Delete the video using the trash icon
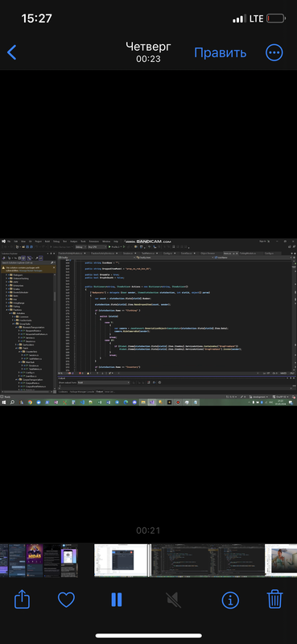Image resolution: width=297 pixels, height=644 pixels. [x=274, y=599]
